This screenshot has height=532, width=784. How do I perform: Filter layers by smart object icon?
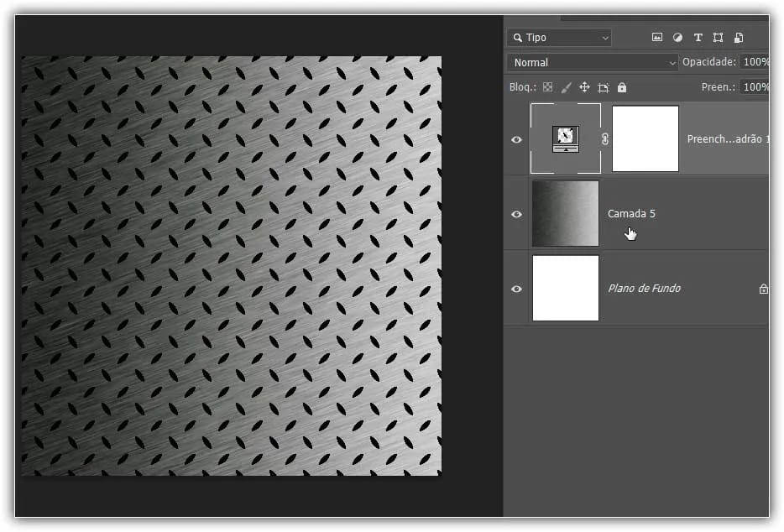pos(739,38)
